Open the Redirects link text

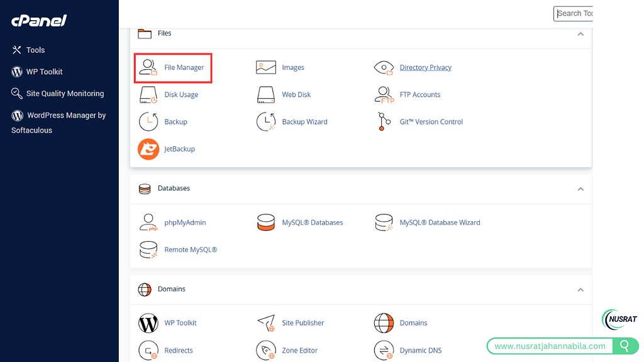[x=179, y=351]
